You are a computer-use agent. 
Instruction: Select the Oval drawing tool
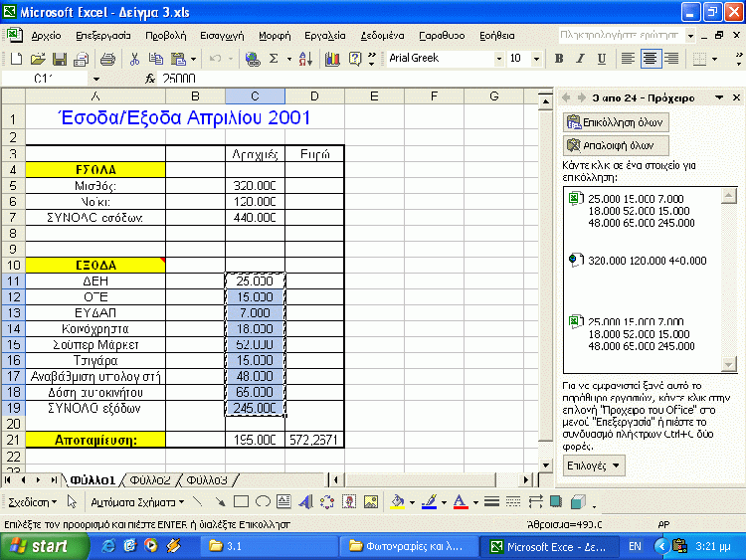tap(263, 502)
